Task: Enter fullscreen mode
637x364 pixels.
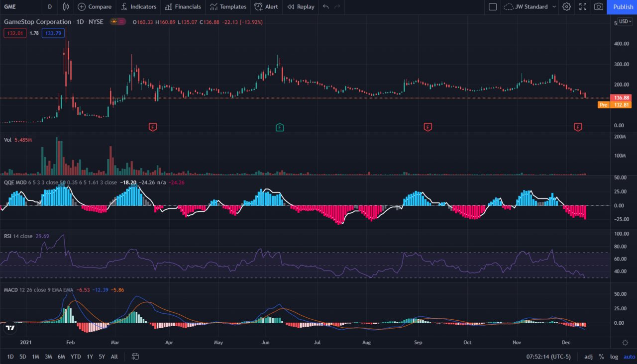Action: coord(583,7)
